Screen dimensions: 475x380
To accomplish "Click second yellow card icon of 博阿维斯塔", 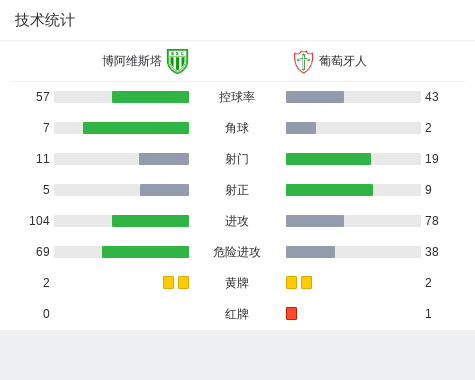I will tap(183, 282).
